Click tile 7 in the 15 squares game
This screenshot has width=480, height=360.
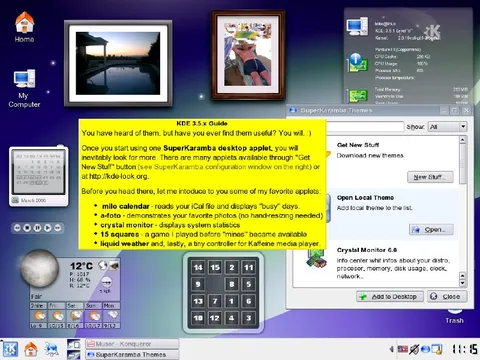[x=215, y=301]
